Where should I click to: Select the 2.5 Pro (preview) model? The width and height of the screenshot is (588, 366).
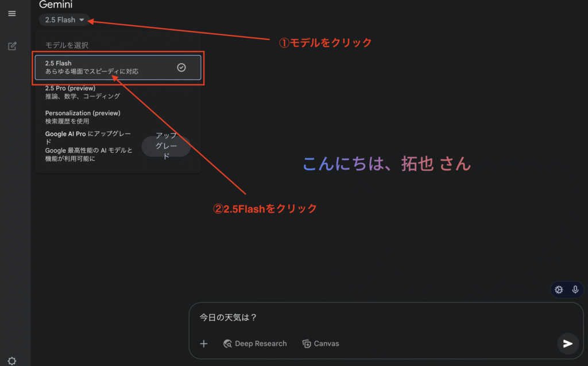click(118, 92)
